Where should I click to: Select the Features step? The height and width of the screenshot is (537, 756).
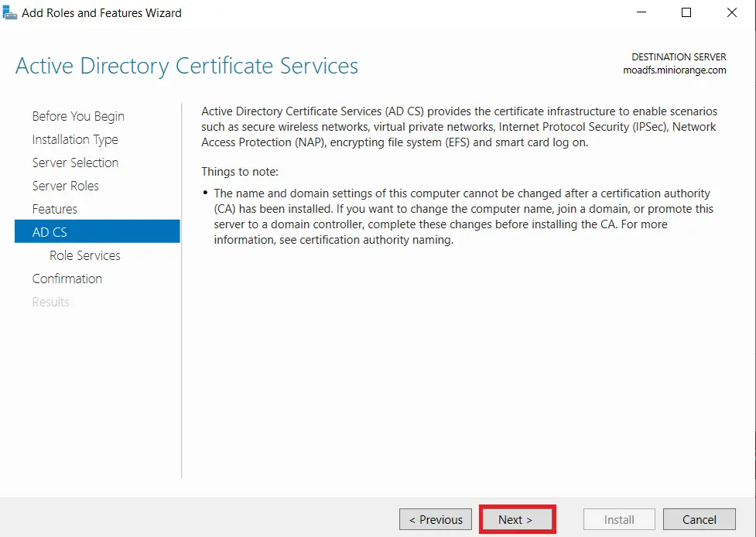pyautogui.click(x=54, y=209)
